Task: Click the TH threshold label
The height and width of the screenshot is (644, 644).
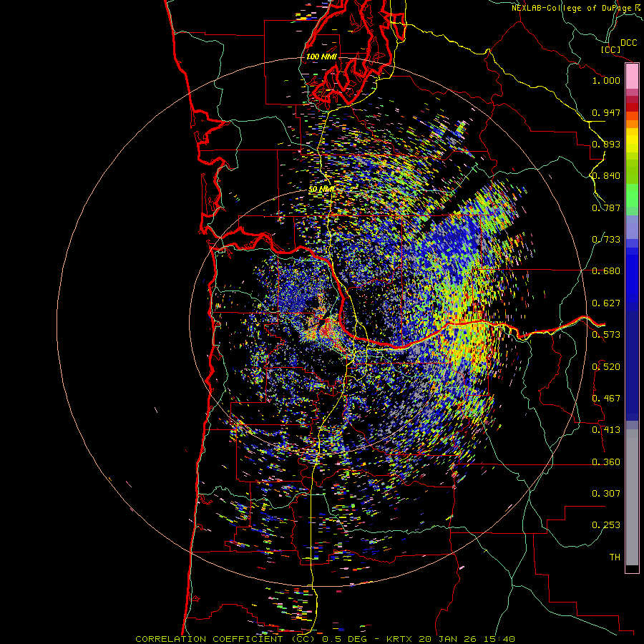Action: [x=615, y=557]
